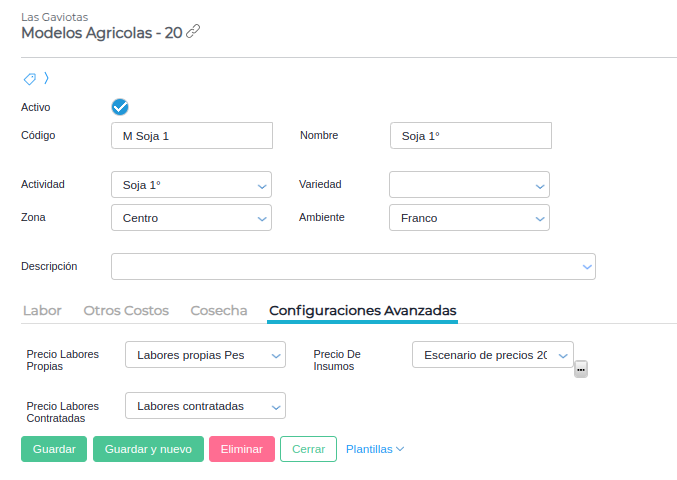Open the Precio Labores Propias dropdown

click(205, 355)
